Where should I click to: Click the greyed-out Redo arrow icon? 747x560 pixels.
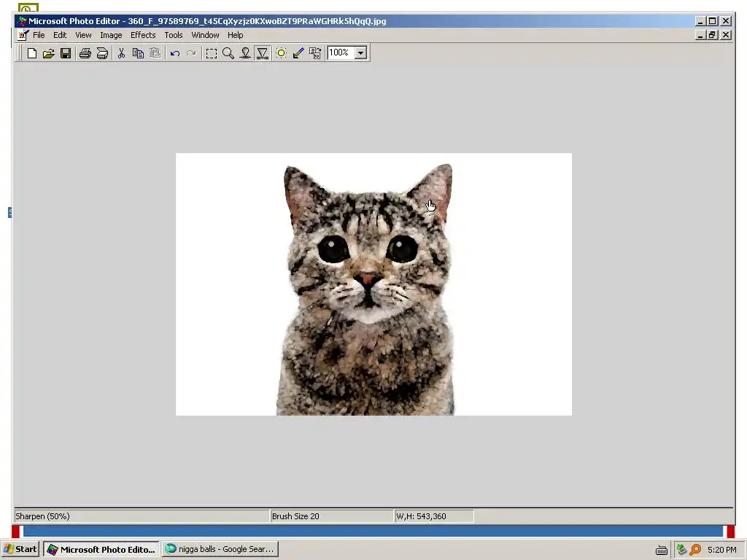pos(192,53)
